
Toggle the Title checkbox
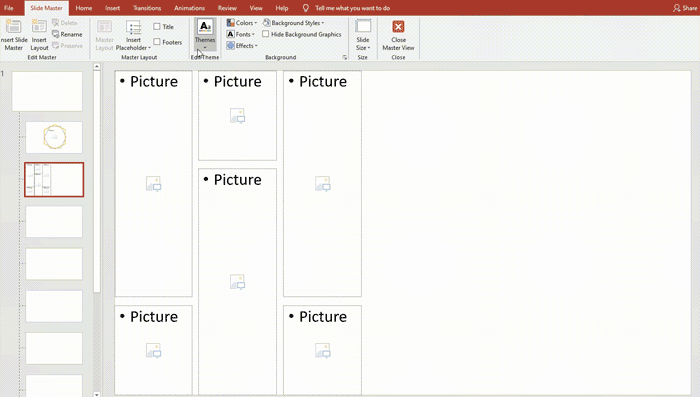157,27
